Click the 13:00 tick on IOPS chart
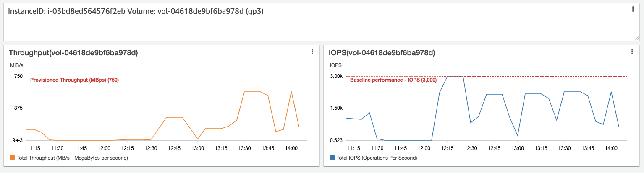This screenshot has width=644, height=173. click(x=518, y=148)
